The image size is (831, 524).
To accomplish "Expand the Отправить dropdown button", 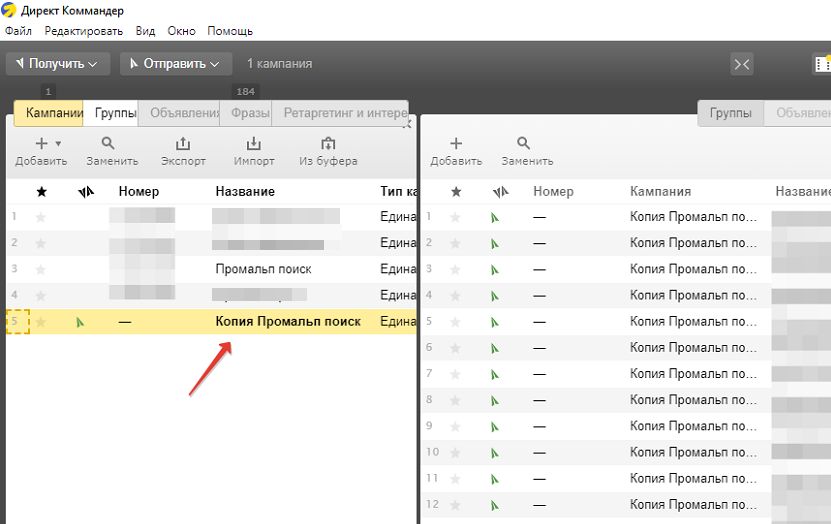I will [x=176, y=64].
